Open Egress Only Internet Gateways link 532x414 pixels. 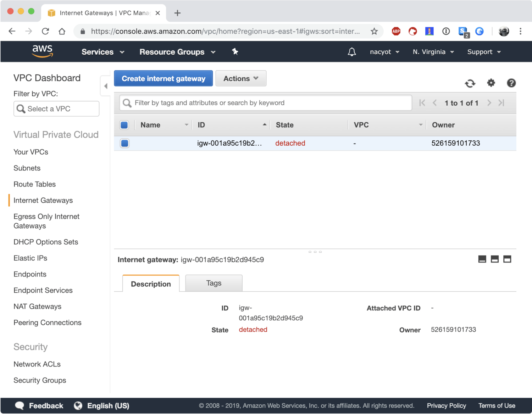tap(46, 221)
